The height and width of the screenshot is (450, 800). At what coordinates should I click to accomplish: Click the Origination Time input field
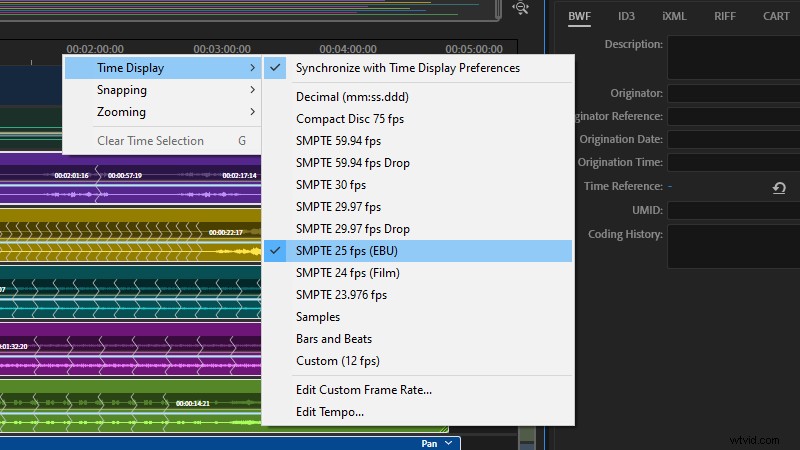[x=734, y=162]
